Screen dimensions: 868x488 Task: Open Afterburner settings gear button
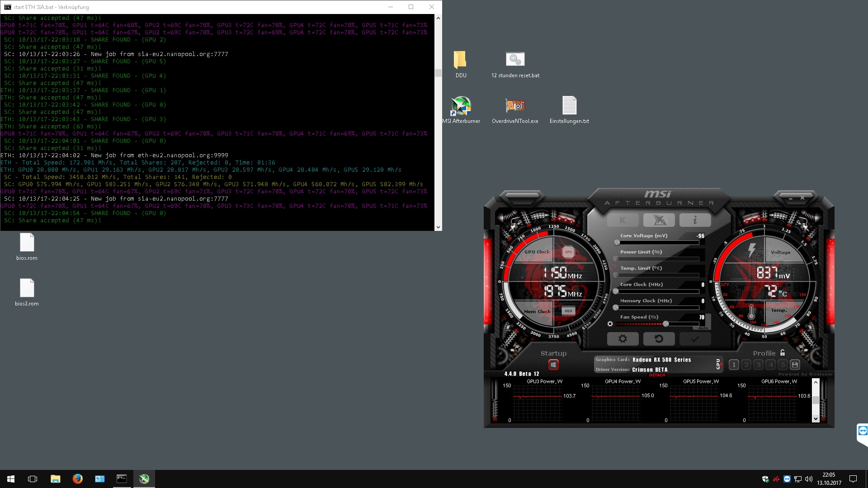[x=623, y=339]
